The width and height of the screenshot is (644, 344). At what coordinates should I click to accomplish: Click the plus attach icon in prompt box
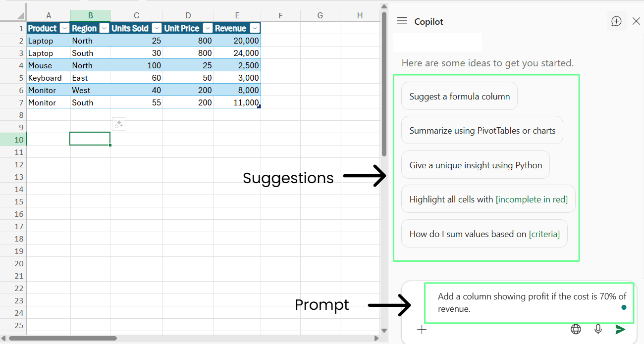(422, 330)
